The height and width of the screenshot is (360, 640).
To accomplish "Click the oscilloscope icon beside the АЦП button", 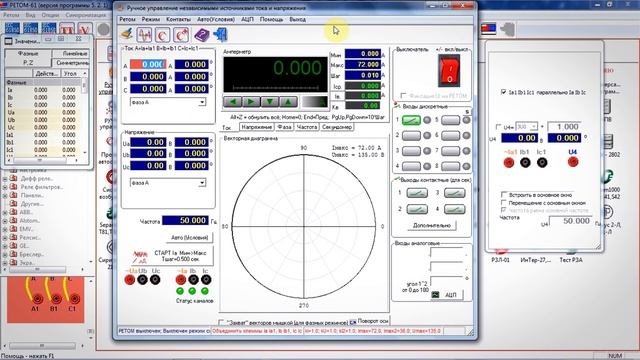I will (x=436, y=294).
